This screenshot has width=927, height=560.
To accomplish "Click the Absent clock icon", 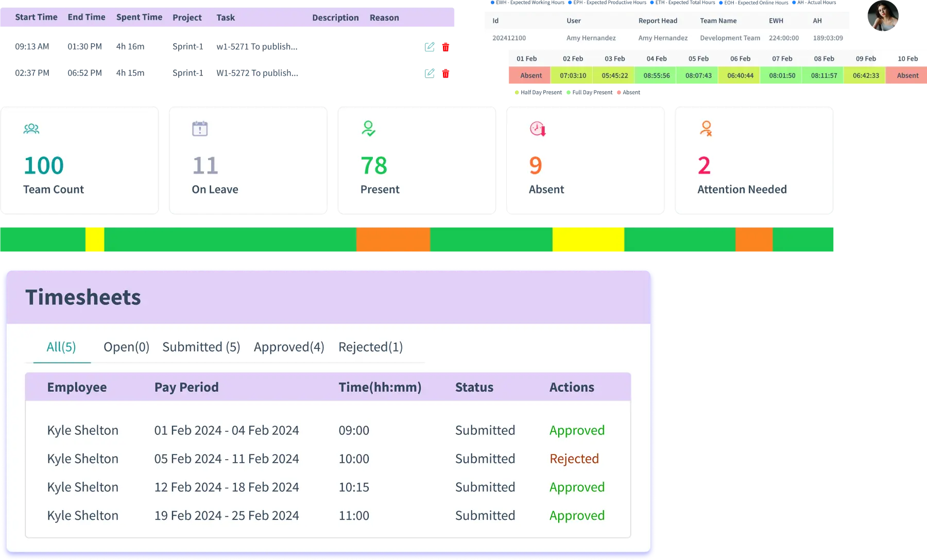I will tap(538, 129).
